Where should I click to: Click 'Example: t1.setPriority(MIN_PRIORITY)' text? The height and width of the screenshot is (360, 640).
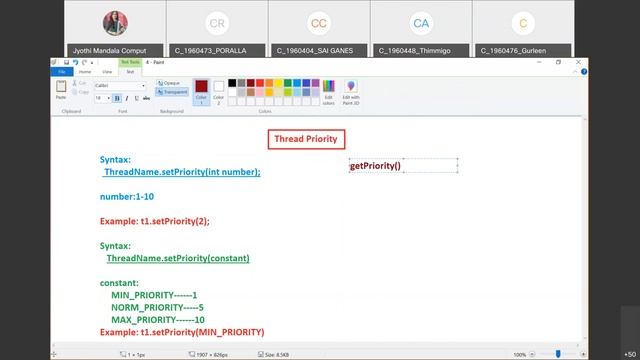(x=182, y=332)
